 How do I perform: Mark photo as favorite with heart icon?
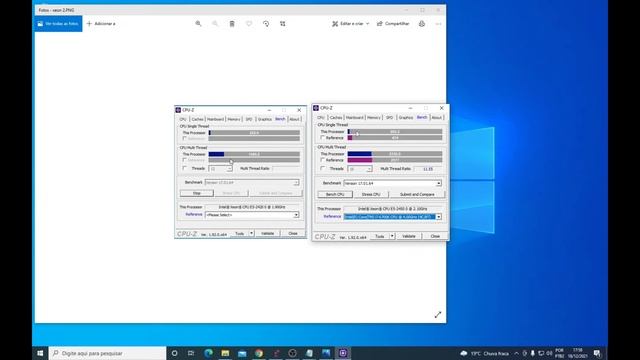pos(249,24)
